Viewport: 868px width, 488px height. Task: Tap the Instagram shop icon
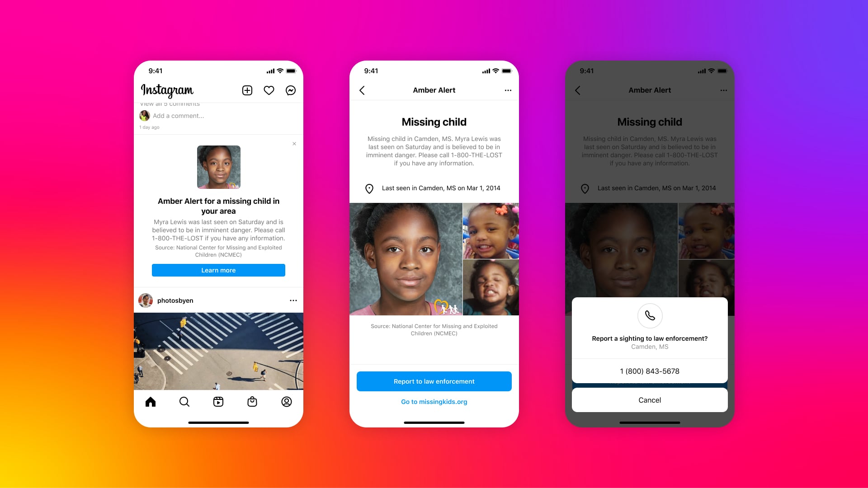point(252,402)
